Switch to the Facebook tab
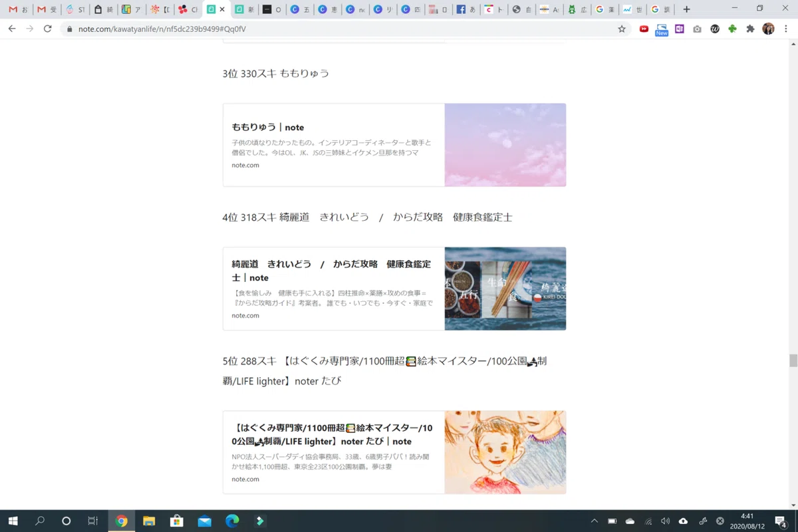This screenshot has width=798, height=532. click(x=466, y=9)
